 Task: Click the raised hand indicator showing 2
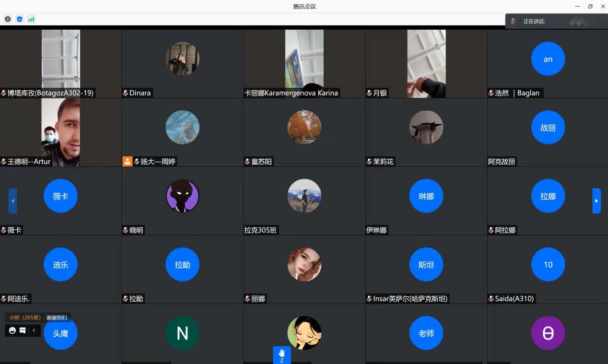tap(281, 355)
